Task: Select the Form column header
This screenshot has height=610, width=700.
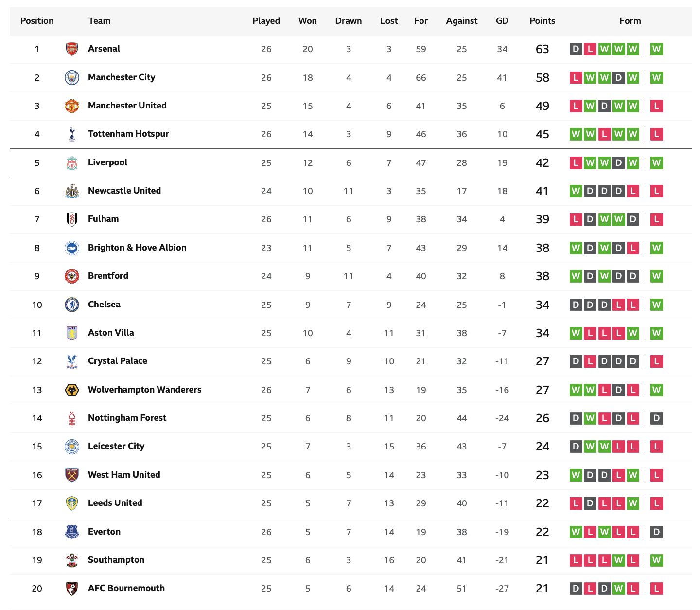Action: pyautogui.click(x=630, y=21)
